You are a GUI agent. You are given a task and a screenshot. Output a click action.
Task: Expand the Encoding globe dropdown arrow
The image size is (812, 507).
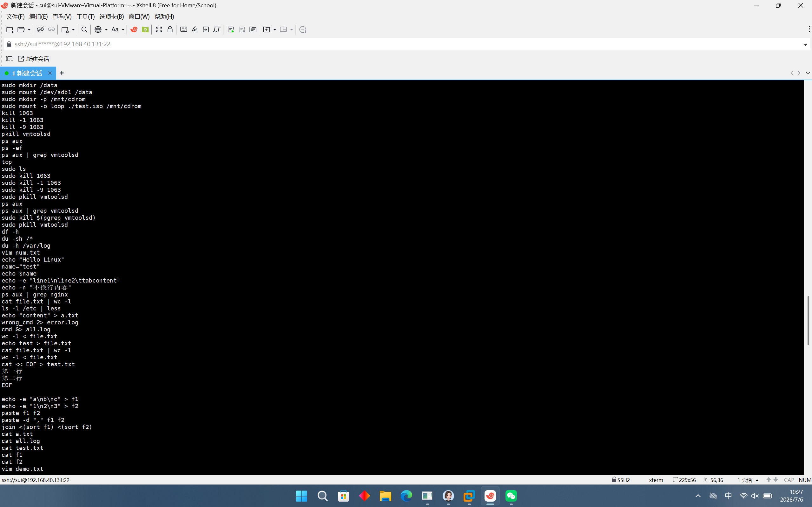pyautogui.click(x=106, y=30)
